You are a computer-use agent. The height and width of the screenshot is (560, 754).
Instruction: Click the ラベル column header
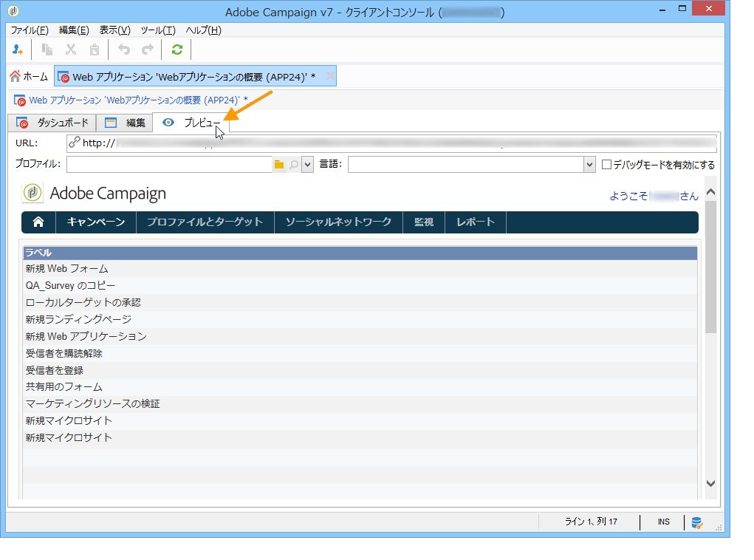tap(360, 253)
